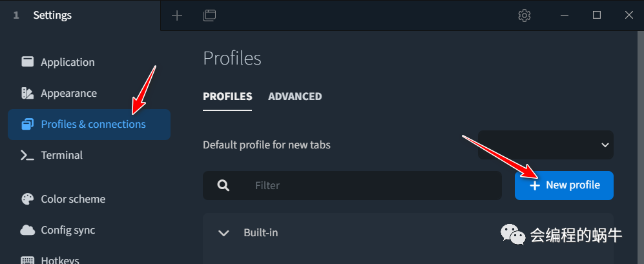644x264 pixels.
Task: Click the profile selector window icon
Action: (x=209, y=15)
